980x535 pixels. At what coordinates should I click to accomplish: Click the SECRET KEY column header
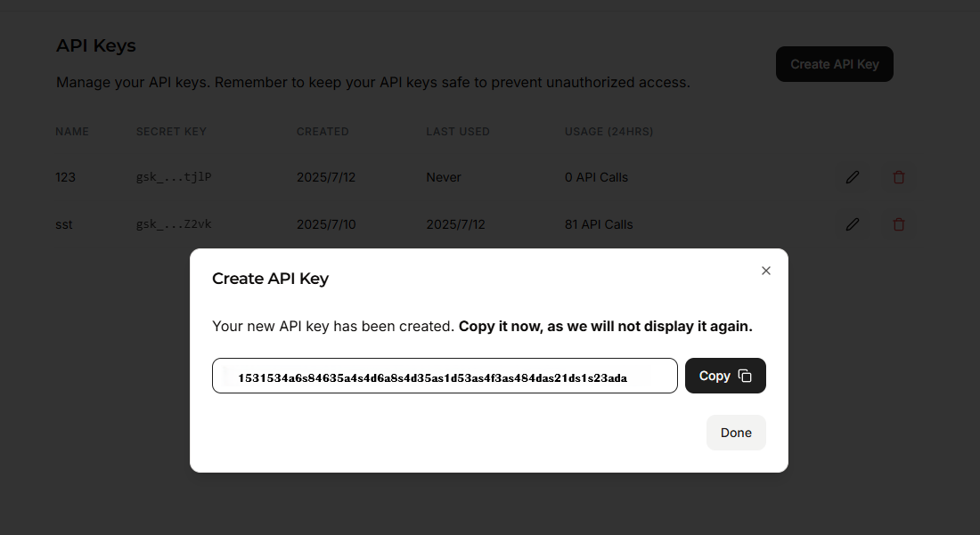pyautogui.click(x=171, y=132)
